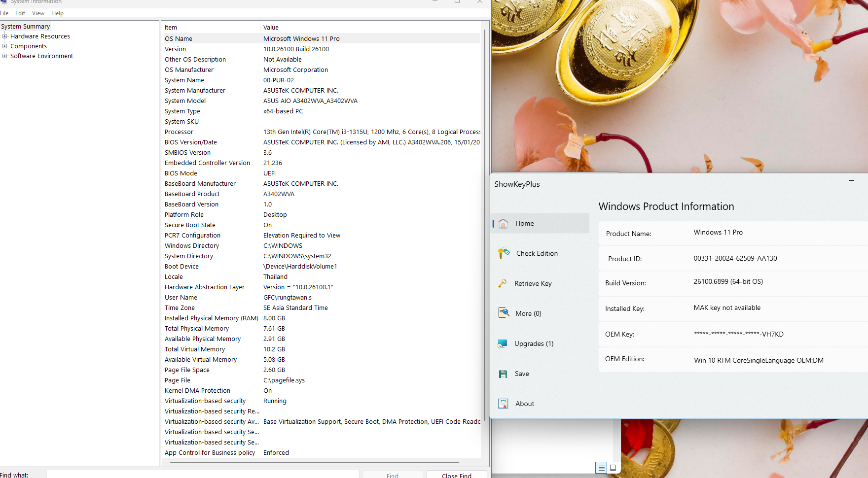Image resolution: width=868 pixels, height=478 pixels.
Task: Click the Find what text field
Action: [202, 475]
